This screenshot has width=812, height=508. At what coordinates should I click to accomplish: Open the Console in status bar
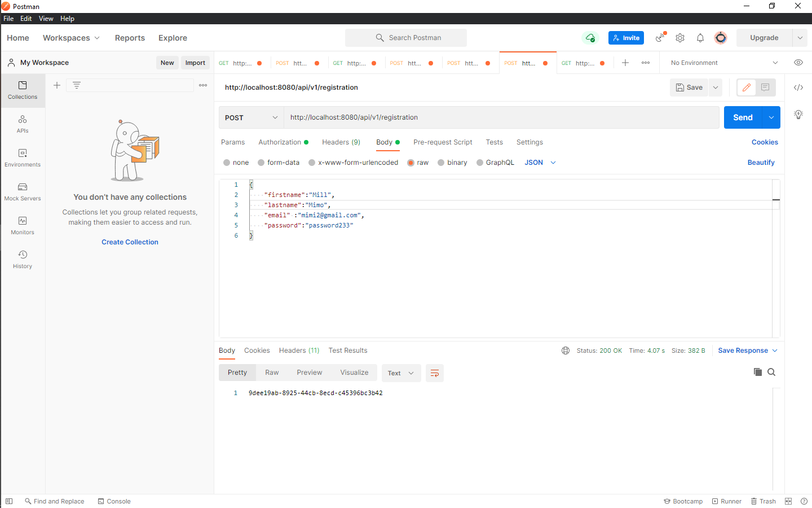click(114, 501)
